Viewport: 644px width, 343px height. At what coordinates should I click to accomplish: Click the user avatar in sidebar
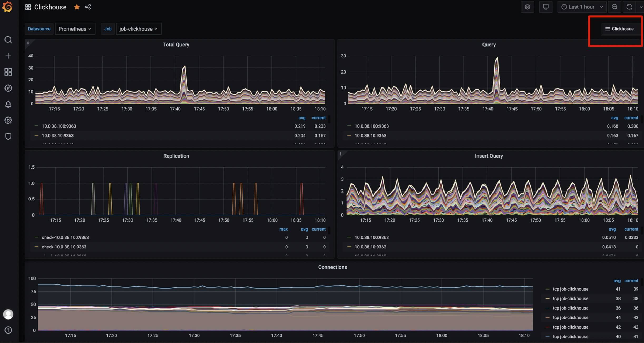click(x=8, y=314)
